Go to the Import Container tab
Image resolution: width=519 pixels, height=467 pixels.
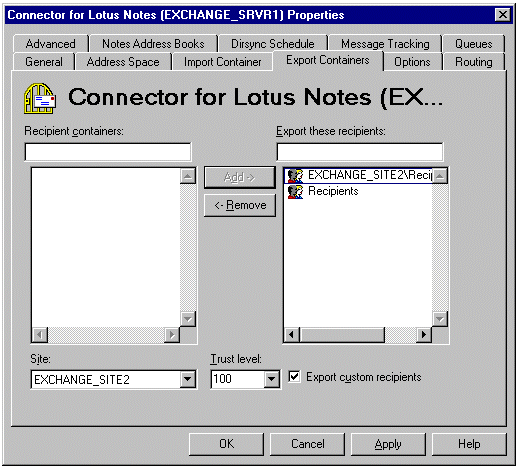pos(222,62)
